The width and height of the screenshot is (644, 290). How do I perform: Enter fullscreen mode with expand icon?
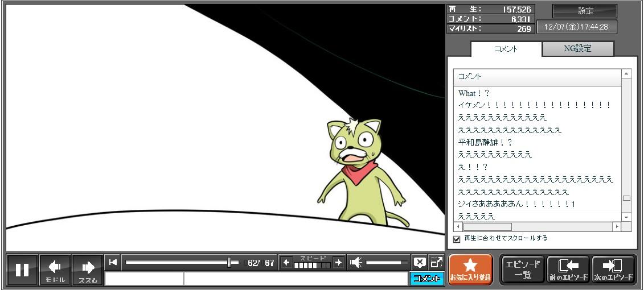tap(436, 262)
